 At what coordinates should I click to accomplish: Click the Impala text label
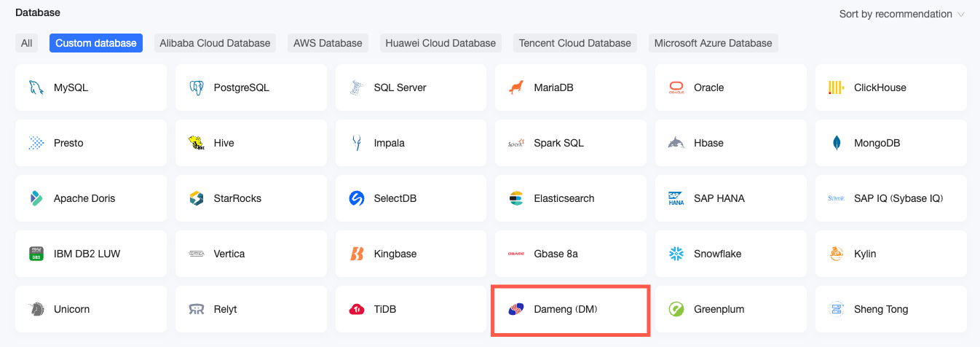coord(390,143)
